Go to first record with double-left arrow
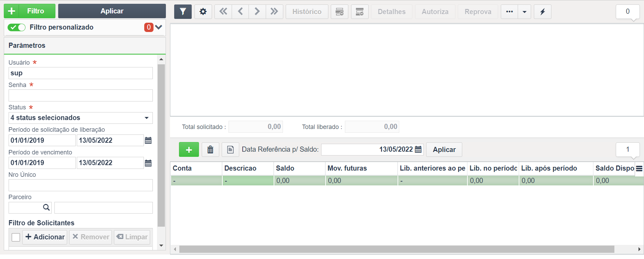 [223, 12]
